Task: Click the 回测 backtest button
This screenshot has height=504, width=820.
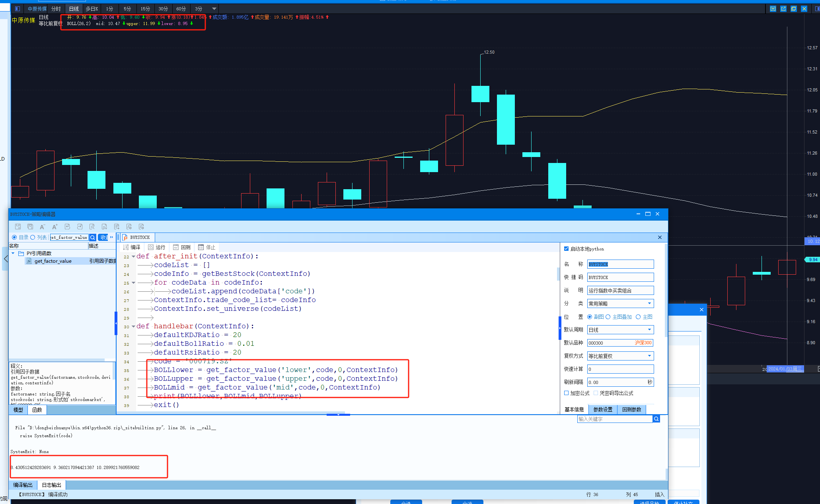Action: click(x=182, y=247)
